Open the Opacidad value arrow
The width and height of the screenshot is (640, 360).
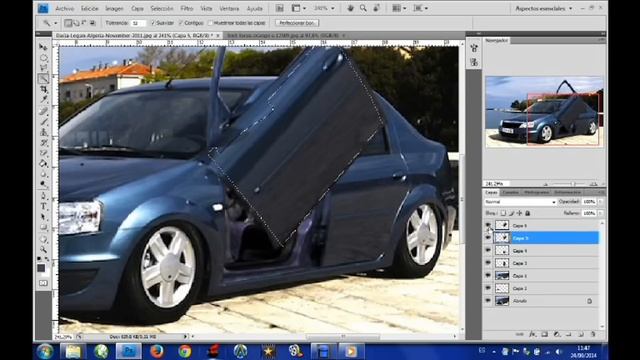click(x=600, y=202)
